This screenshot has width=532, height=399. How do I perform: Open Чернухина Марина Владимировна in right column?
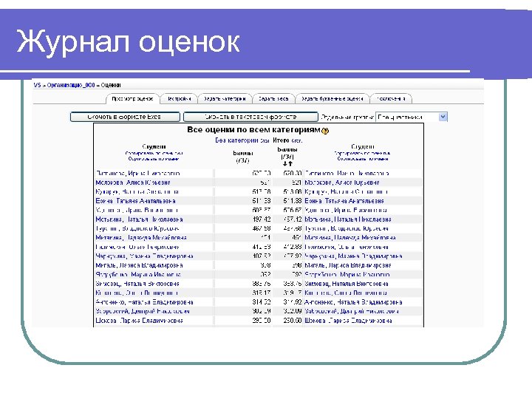click(353, 256)
